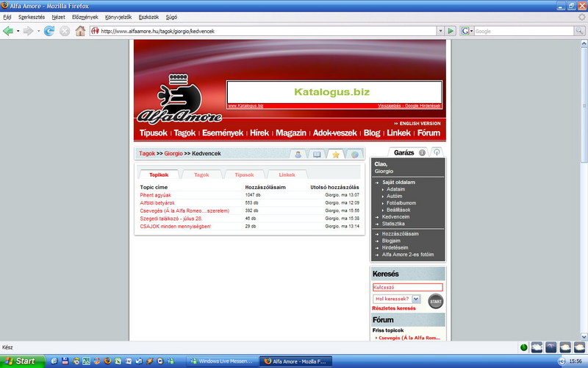
Task: Open the Eszközök menu
Action: (148, 17)
